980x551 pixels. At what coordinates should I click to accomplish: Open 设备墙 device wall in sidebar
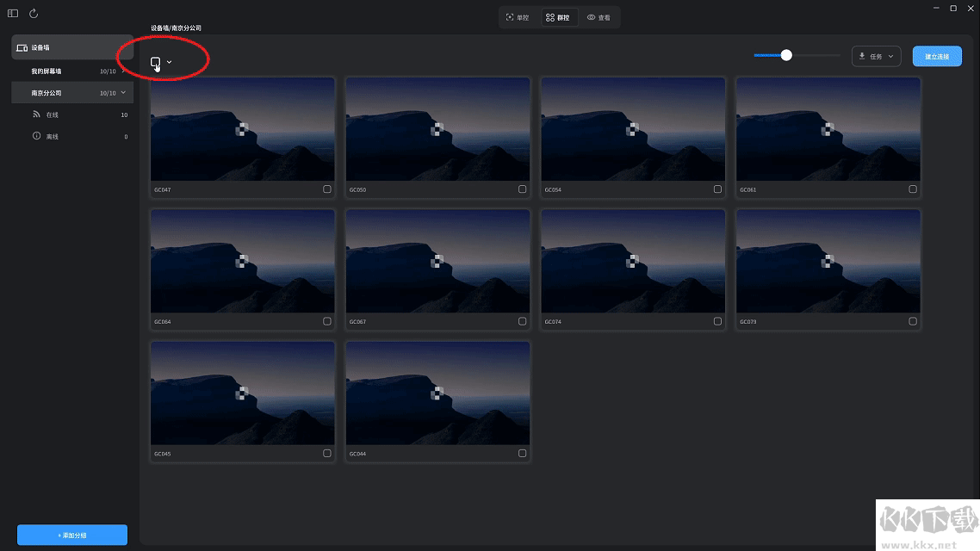71,47
